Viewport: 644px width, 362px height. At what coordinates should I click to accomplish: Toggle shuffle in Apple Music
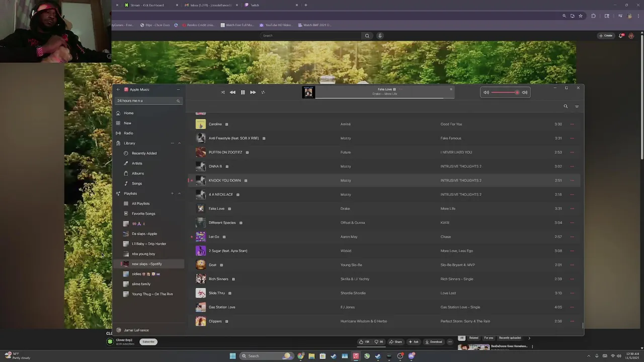coord(223,93)
